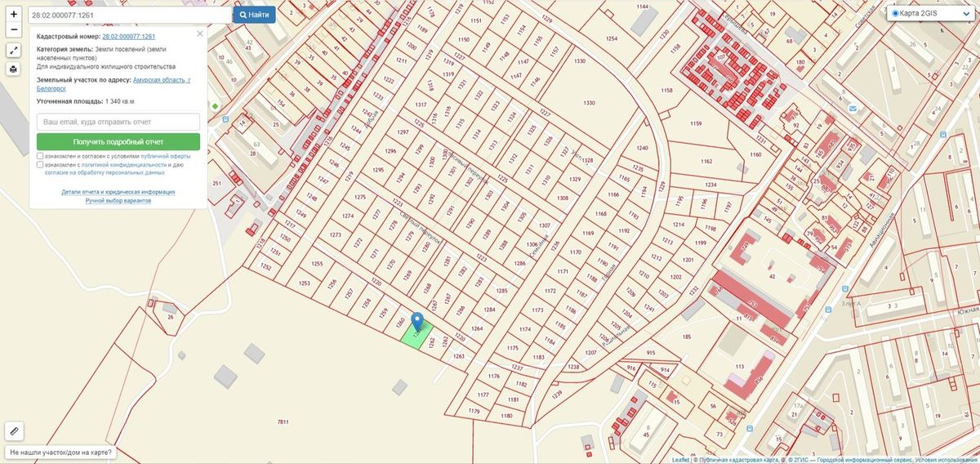
Task: Click parcel labeled 1159
Action: pos(696,123)
